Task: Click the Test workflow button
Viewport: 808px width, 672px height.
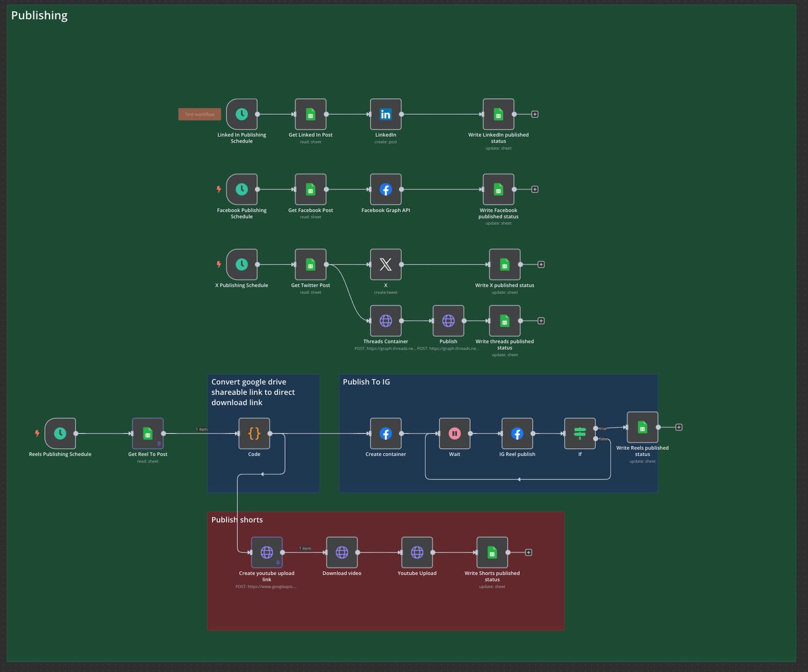Action: (200, 114)
